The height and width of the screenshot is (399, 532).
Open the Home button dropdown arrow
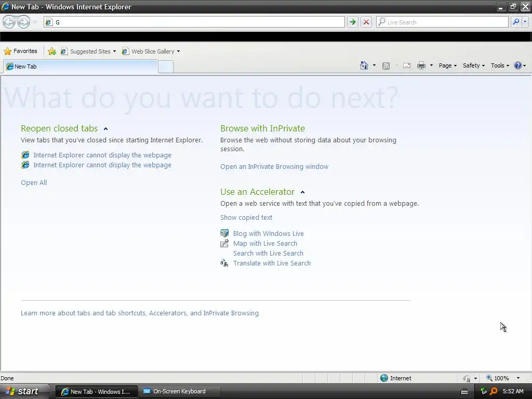pyautogui.click(x=374, y=65)
